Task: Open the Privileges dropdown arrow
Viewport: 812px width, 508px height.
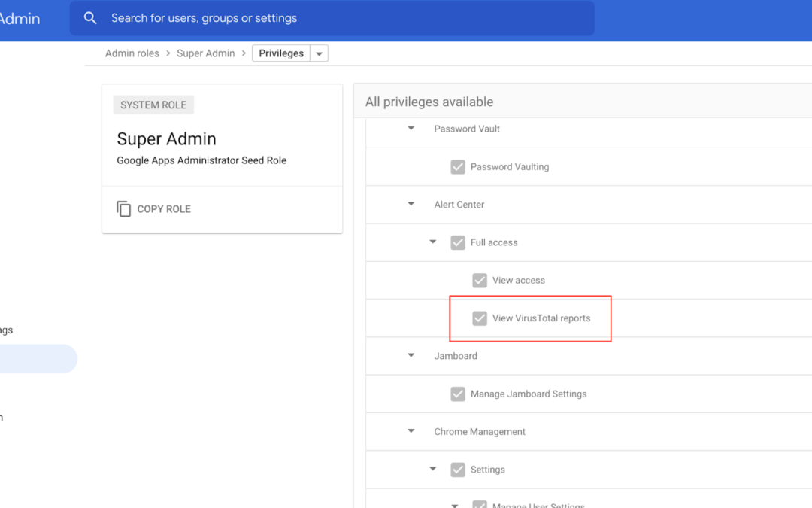Action: [x=319, y=53]
